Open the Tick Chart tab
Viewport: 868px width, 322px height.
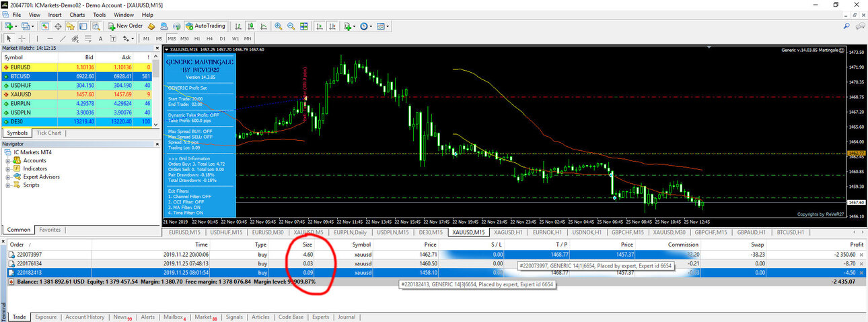point(49,133)
